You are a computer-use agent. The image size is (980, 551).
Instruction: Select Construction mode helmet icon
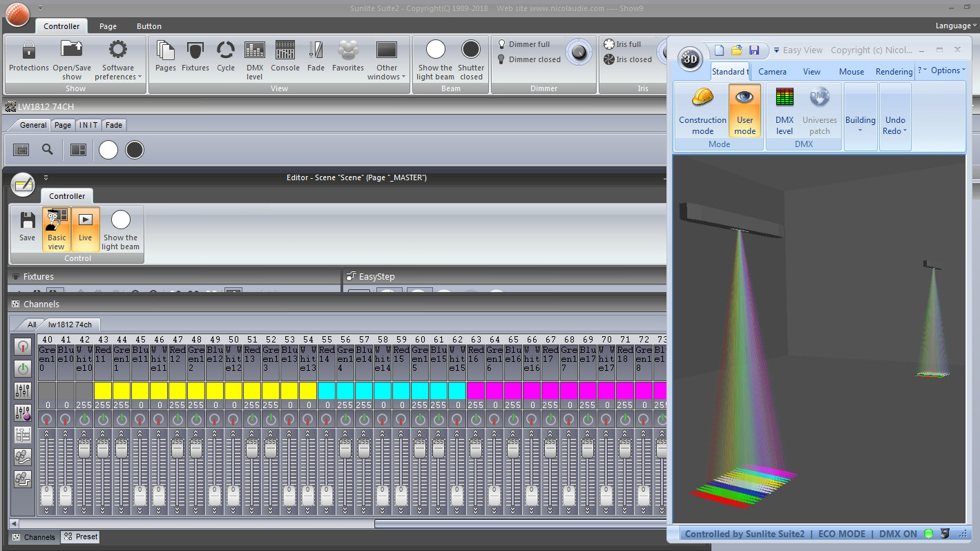tap(702, 110)
